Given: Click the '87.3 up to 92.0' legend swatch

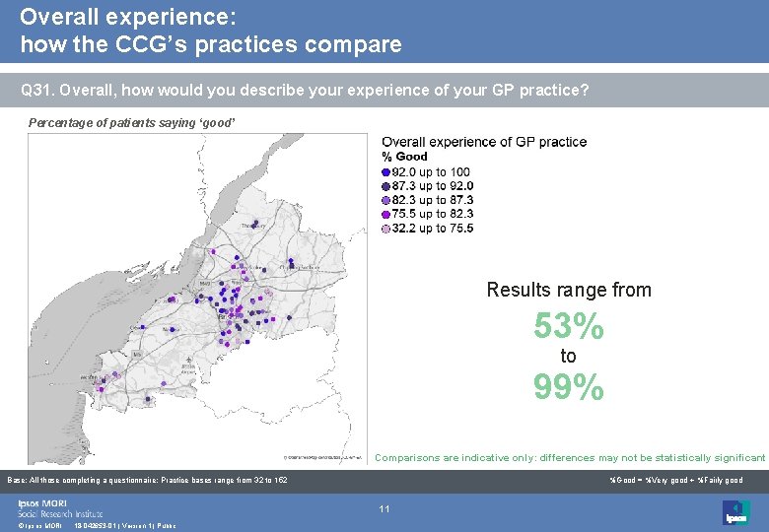Looking at the screenshot, I should tap(385, 186).
